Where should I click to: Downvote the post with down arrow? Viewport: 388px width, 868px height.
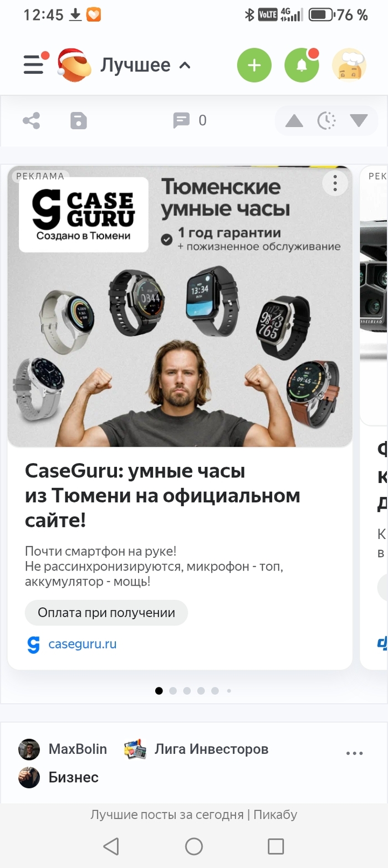pyautogui.click(x=359, y=120)
